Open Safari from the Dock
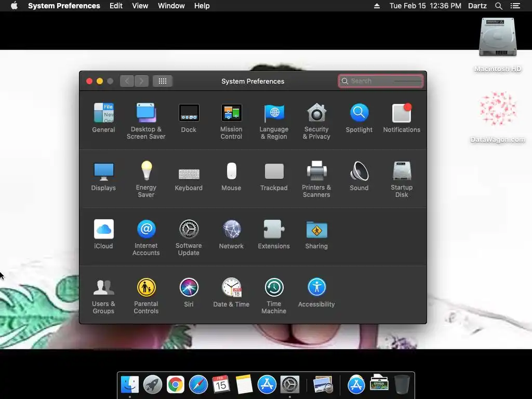Image resolution: width=532 pixels, height=399 pixels. [198, 385]
